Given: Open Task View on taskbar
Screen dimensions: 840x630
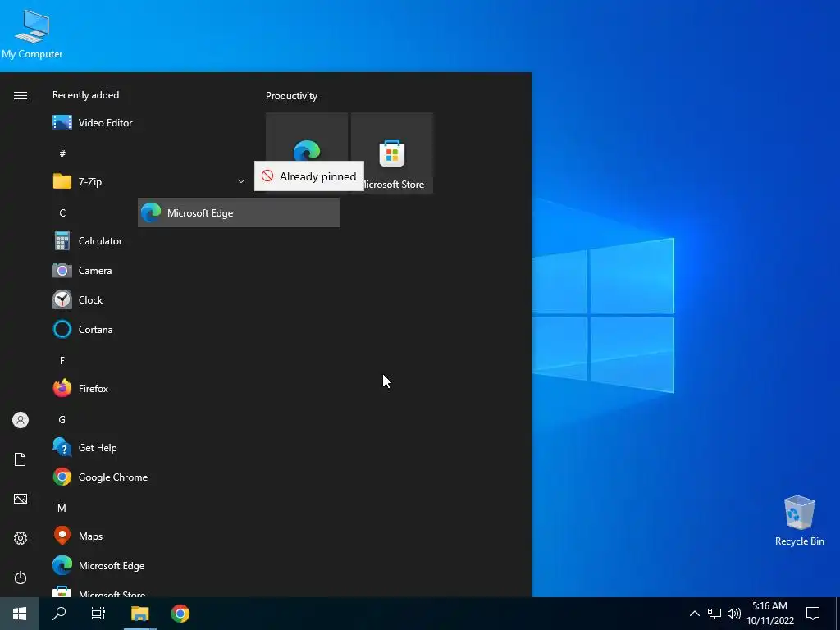Looking at the screenshot, I should pyautogui.click(x=98, y=614).
